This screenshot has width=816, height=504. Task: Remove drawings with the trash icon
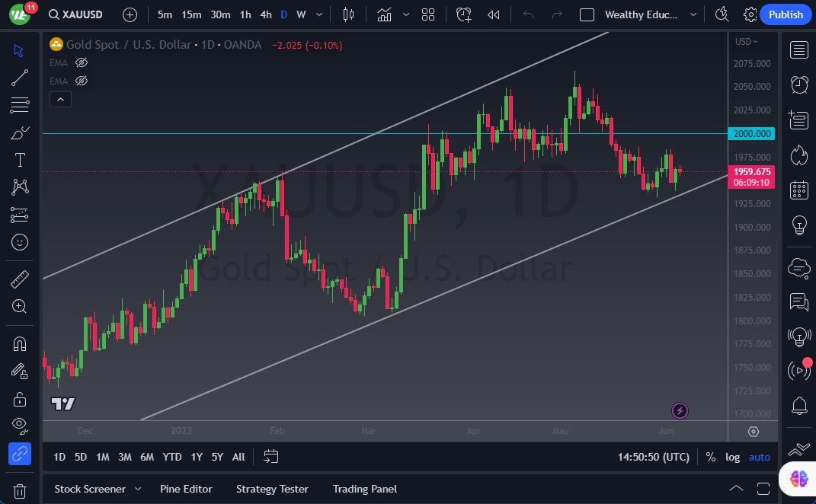[x=20, y=491]
